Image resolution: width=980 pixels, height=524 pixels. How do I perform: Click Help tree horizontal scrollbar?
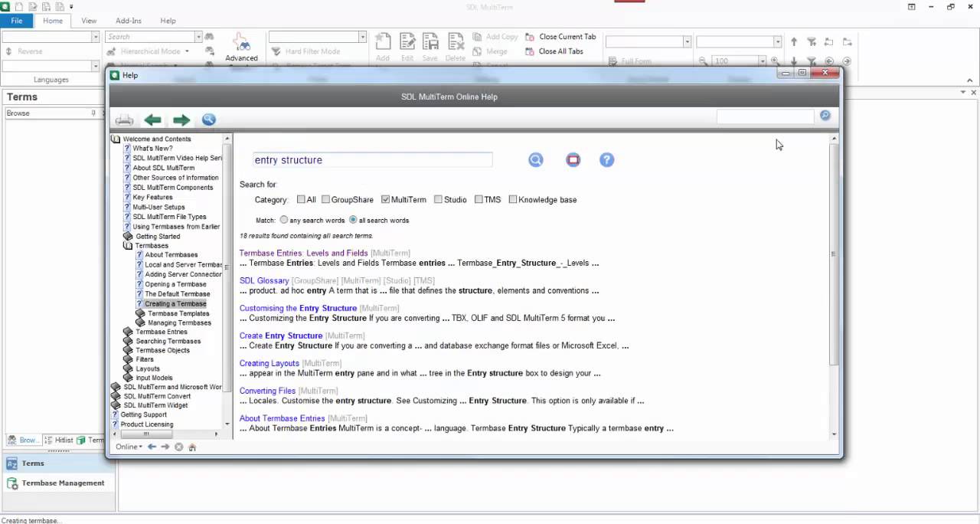coord(145,434)
